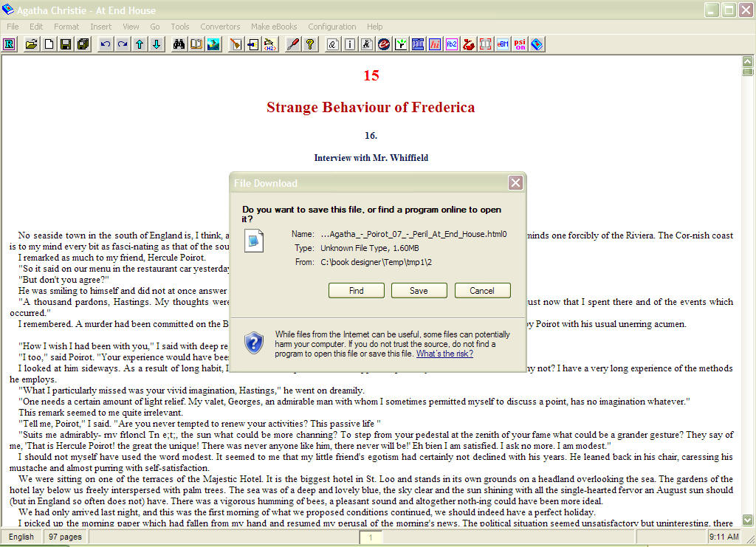Click Find in File Download dialog
Screen dimensions: 756x547
click(x=357, y=291)
